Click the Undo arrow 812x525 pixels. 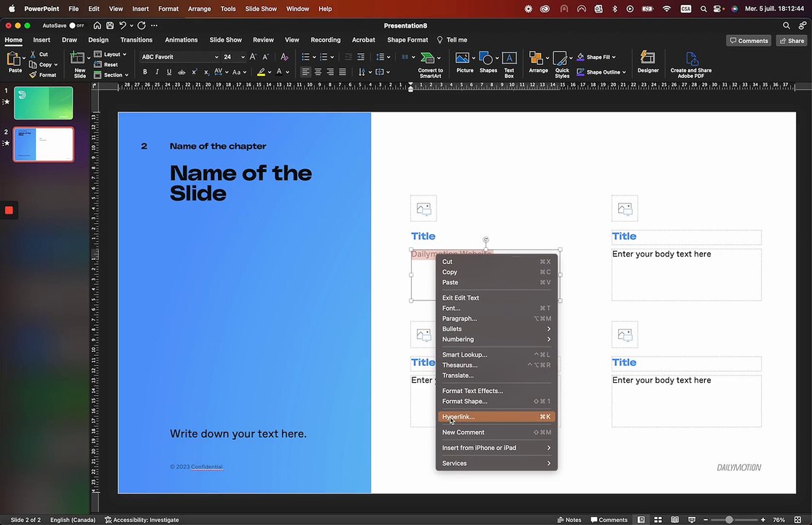[x=122, y=26]
